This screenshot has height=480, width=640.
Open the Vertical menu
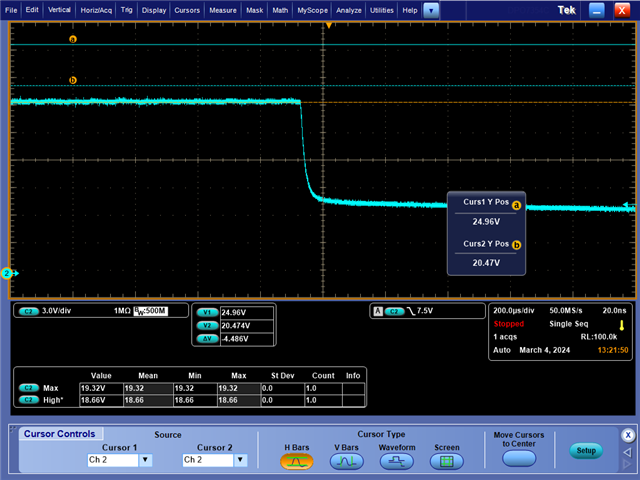(59, 10)
